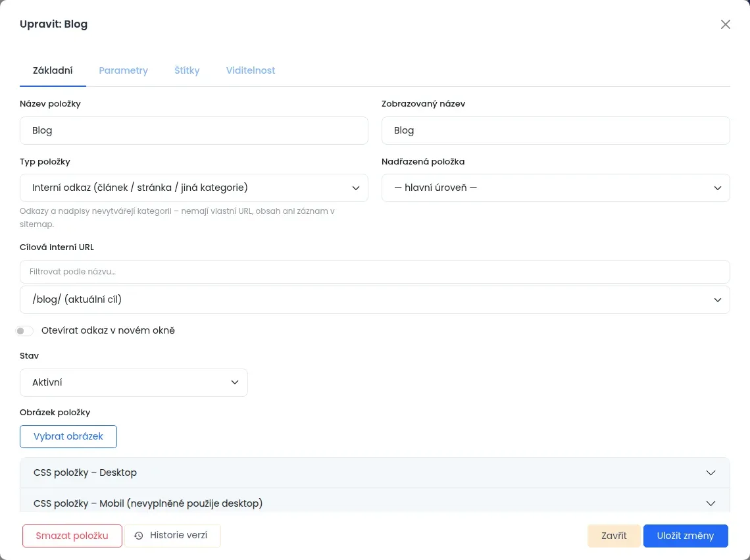Click the Cílová interní URL label
Screen dimensions: 750x560
tap(57, 247)
